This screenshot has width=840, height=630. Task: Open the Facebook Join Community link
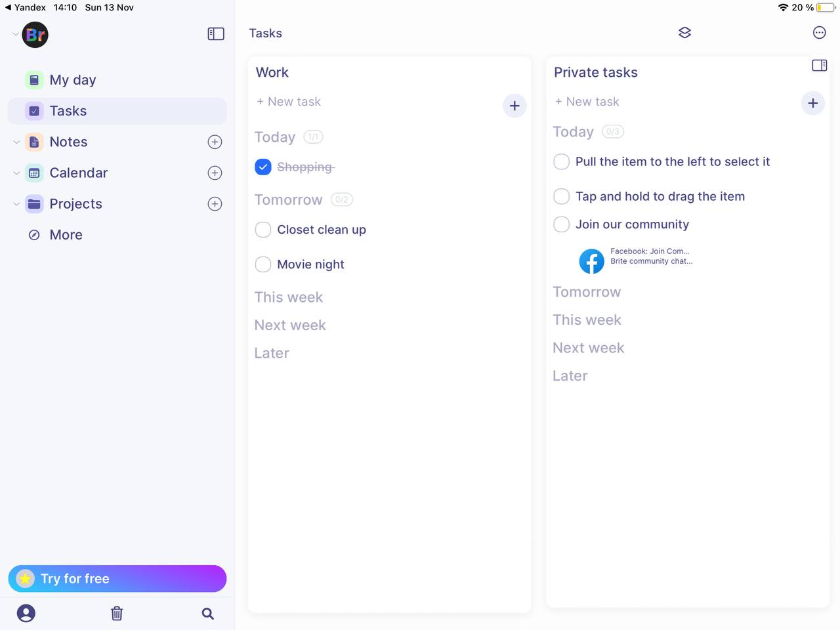pyautogui.click(x=651, y=256)
